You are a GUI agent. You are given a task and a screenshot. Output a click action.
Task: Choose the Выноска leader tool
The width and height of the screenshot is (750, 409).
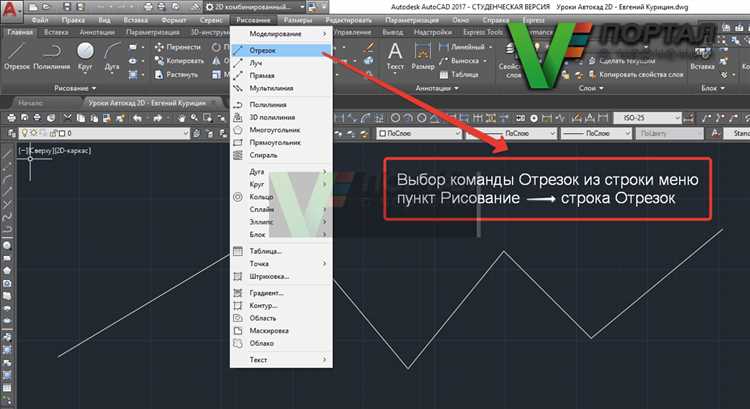462,61
